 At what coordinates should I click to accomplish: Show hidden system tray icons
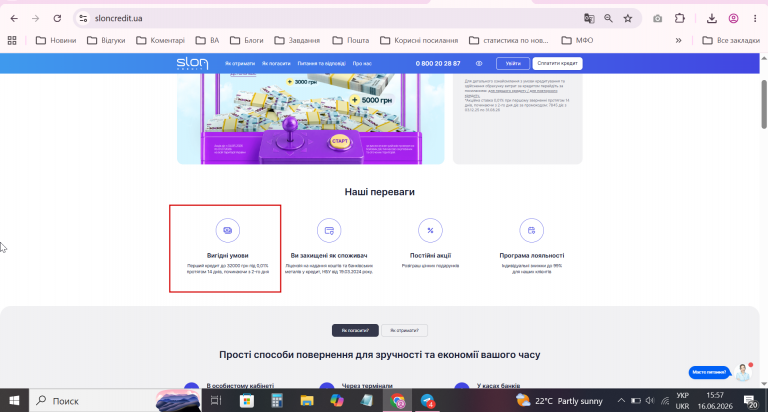(x=621, y=401)
